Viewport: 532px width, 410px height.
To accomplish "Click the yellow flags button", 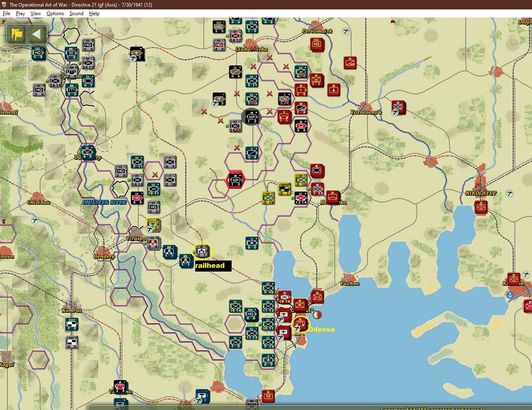I will (18, 34).
